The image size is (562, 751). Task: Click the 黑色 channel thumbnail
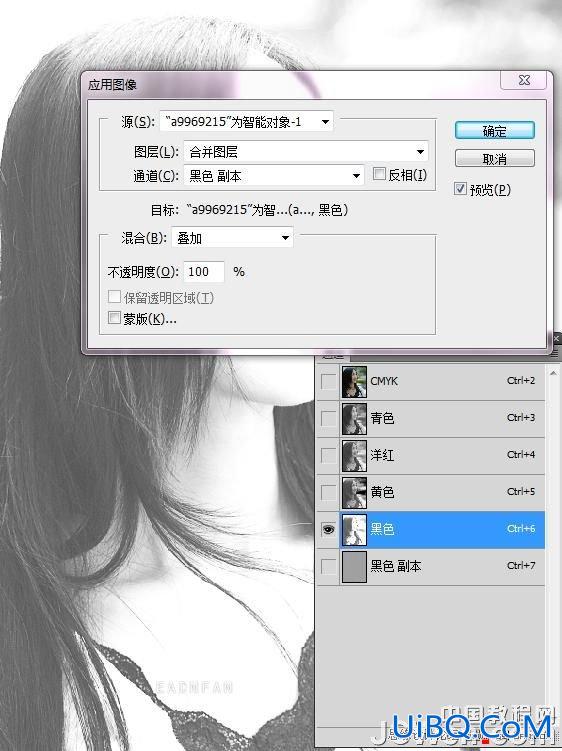pyautogui.click(x=354, y=529)
